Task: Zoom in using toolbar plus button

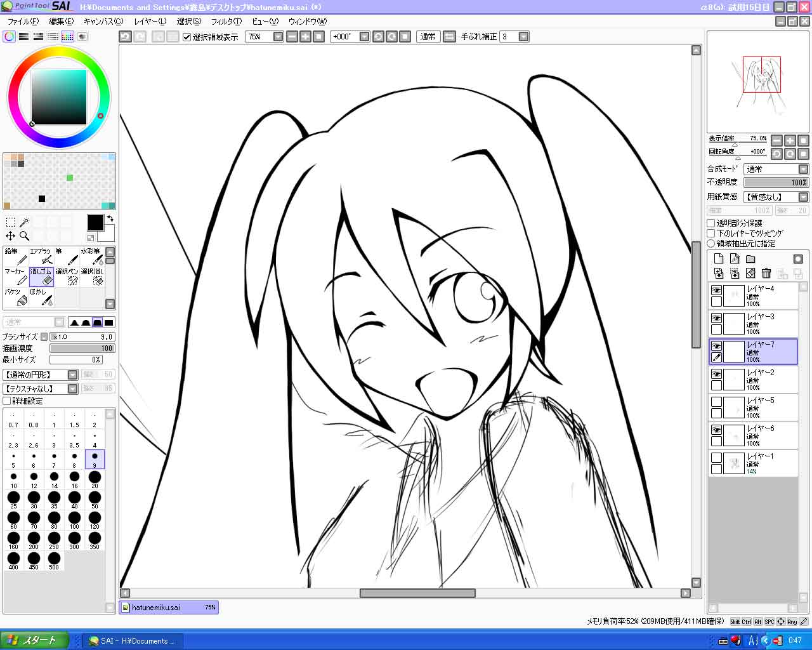Action: click(x=305, y=37)
